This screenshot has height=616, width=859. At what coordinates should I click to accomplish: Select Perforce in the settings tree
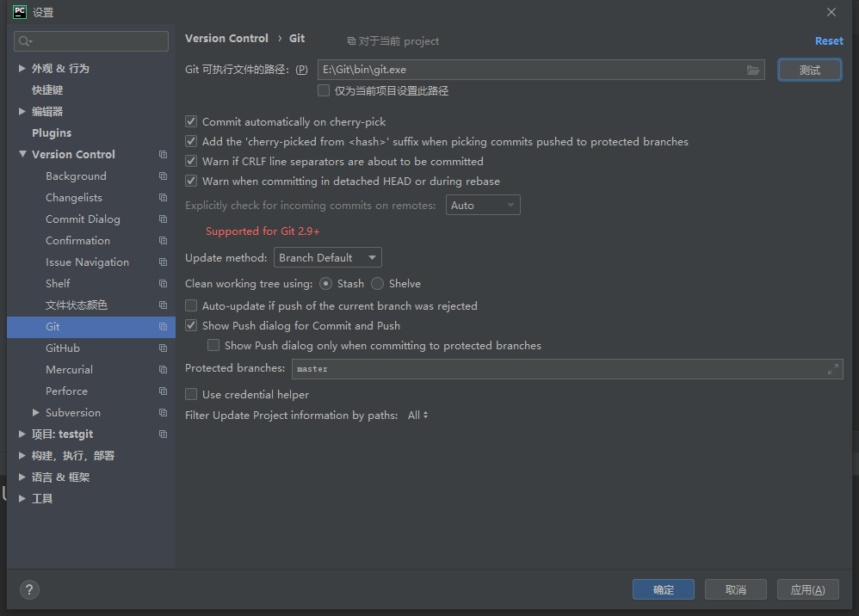point(67,391)
